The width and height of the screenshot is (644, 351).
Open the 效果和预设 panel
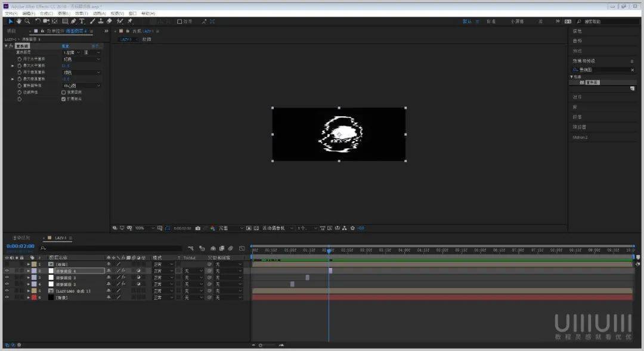pyautogui.click(x=584, y=61)
